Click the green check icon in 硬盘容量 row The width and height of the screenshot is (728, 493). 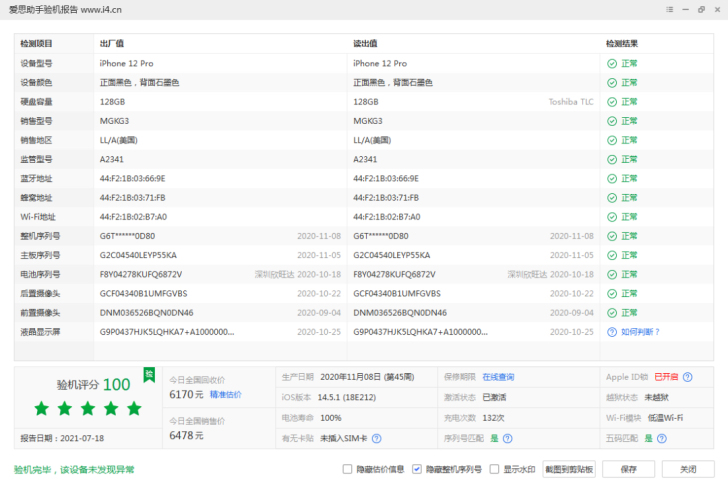(x=612, y=102)
